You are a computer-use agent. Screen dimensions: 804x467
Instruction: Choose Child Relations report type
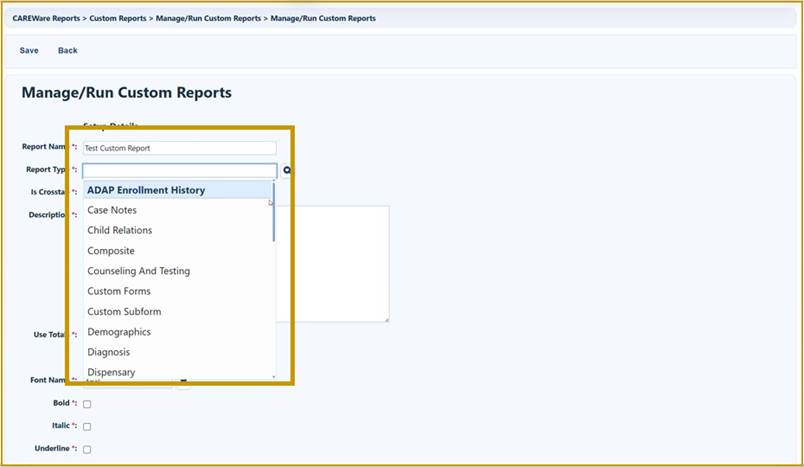(x=178, y=230)
